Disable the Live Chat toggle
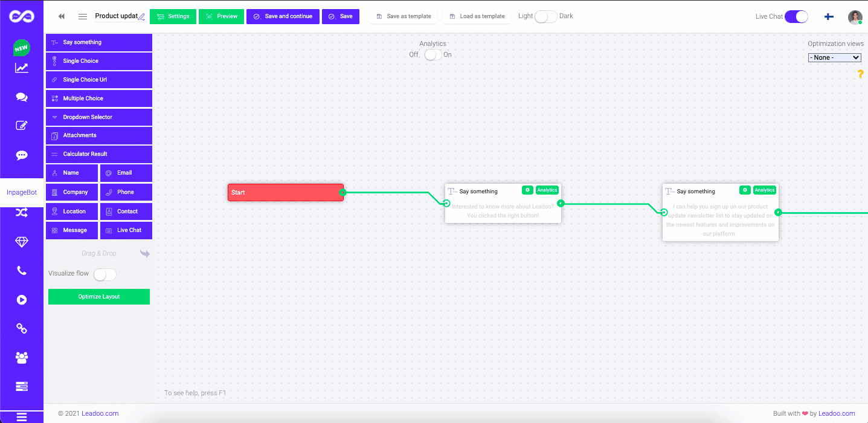The height and width of the screenshot is (423, 868). (796, 16)
